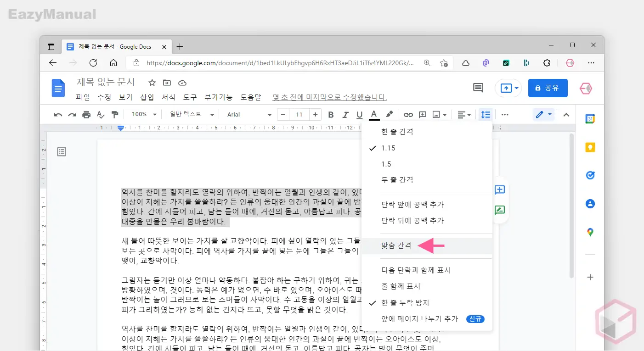Print the document with printer icon
Viewport: 644px width, 351px height.
(86, 115)
